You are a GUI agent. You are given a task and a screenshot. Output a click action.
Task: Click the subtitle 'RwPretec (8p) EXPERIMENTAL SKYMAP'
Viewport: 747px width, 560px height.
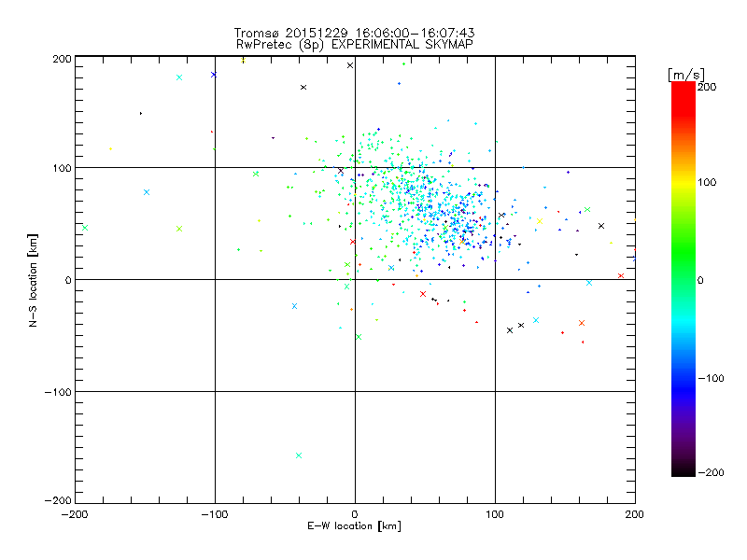(x=355, y=45)
